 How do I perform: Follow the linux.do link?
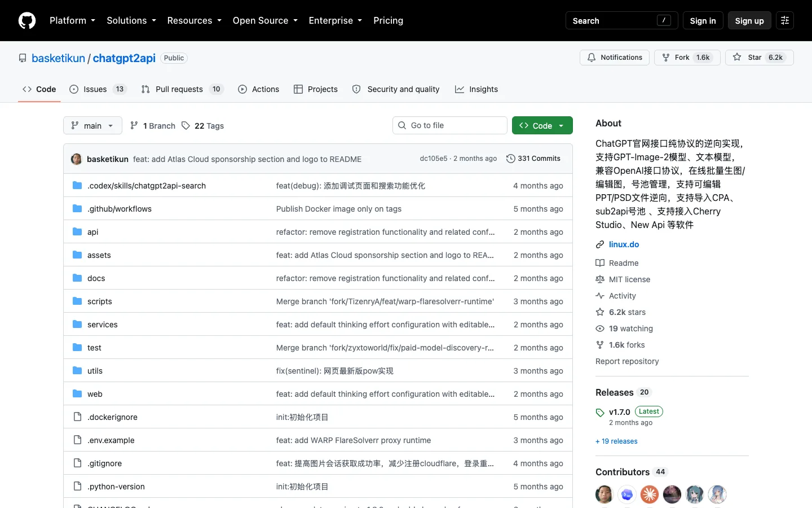click(624, 244)
